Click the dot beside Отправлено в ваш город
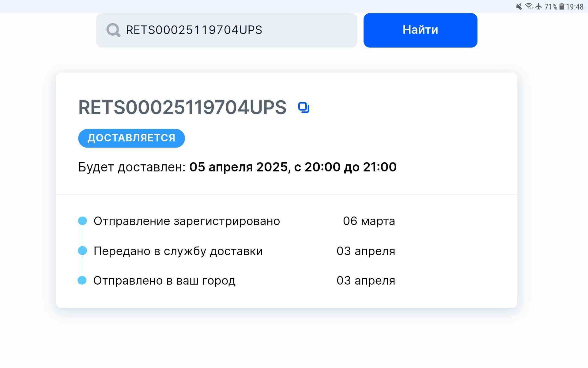588x368 pixels. point(82,280)
